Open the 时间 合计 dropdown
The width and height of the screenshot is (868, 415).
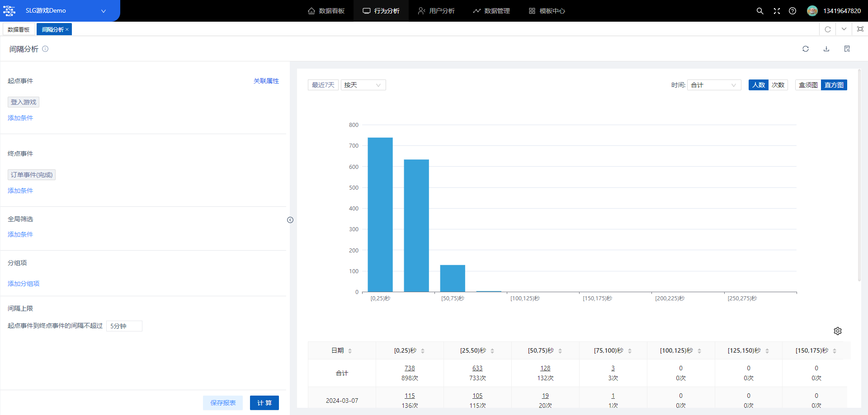click(x=714, y=85)
